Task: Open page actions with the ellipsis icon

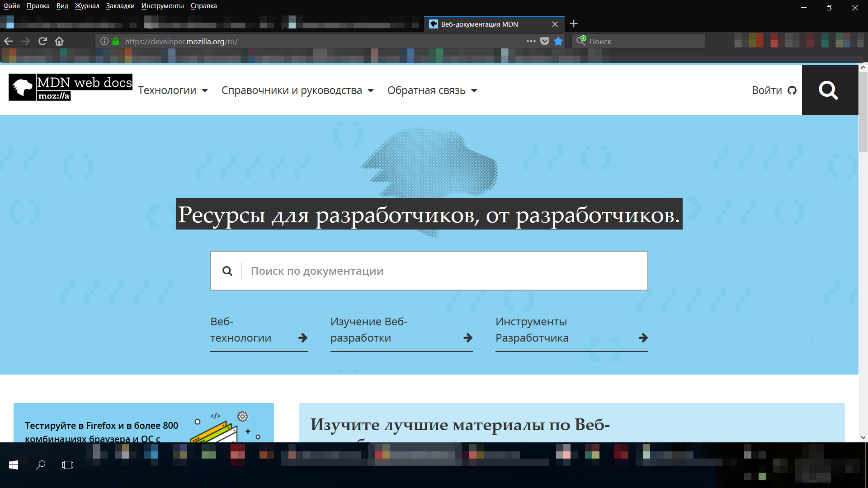Action: (x=531, y=41)
